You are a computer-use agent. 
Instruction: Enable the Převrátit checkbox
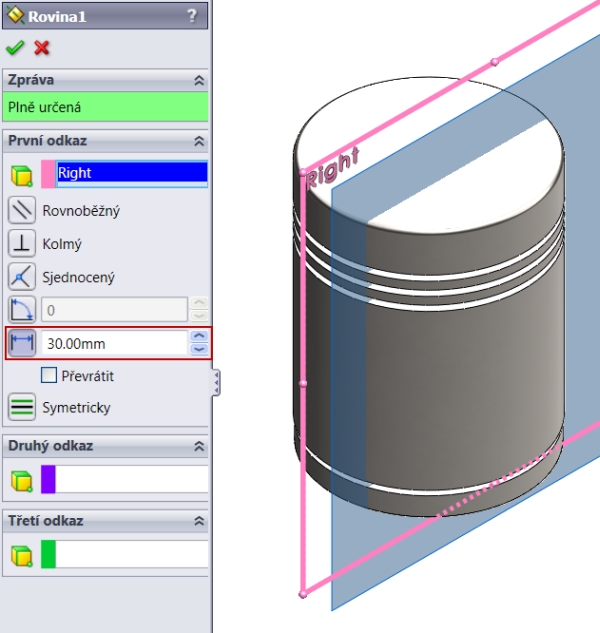coord(49,375)
